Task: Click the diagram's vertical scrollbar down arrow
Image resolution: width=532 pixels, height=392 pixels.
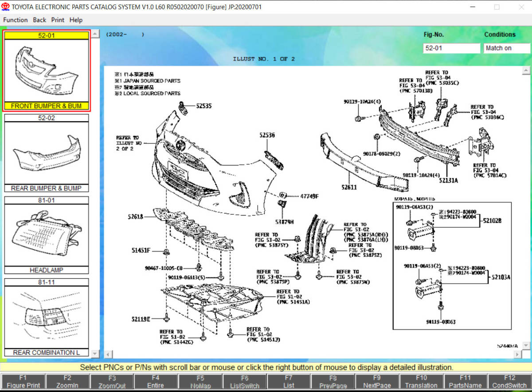Action: point(526,346)
